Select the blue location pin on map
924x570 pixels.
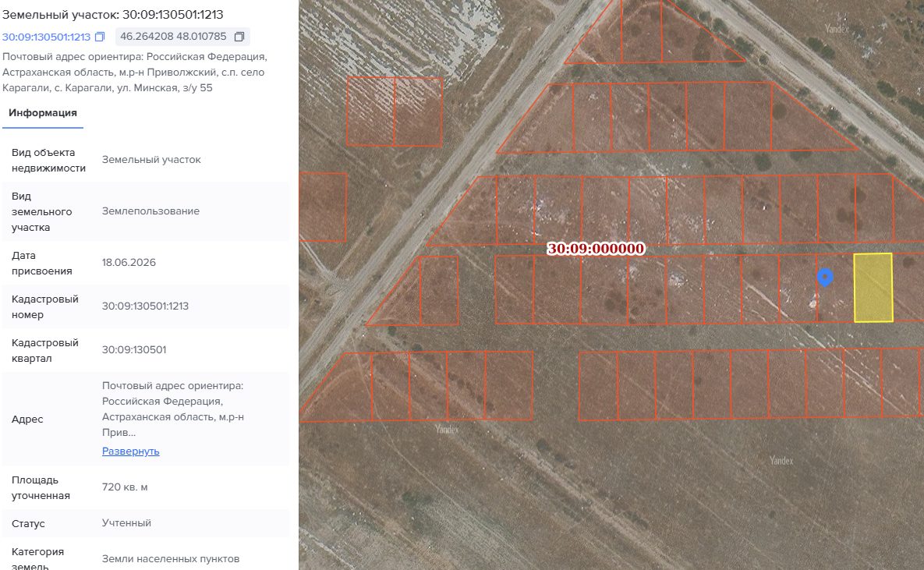coord(825,277)
